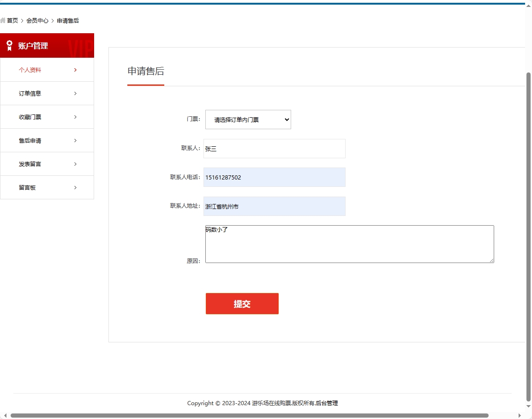Viewport: 532px width, 419px height.
Task: Go to 首页 via the breadcrumb link
Action: (x=12, y=20)
